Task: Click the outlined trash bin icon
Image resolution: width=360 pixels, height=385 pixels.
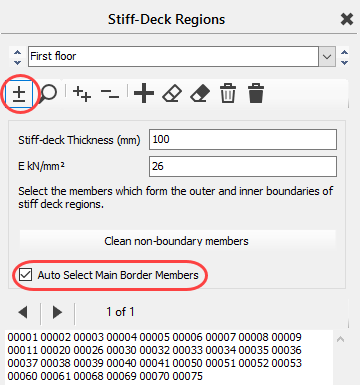Action: 228,93
